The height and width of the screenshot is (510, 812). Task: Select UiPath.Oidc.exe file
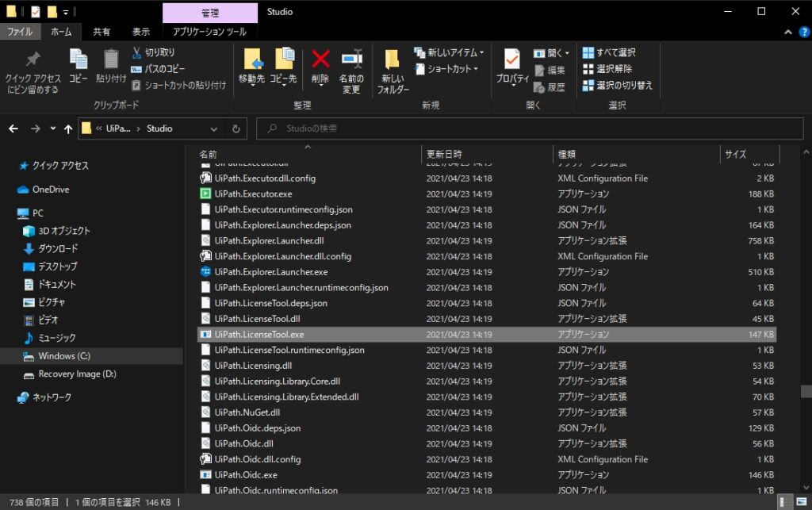pos(246,475)
